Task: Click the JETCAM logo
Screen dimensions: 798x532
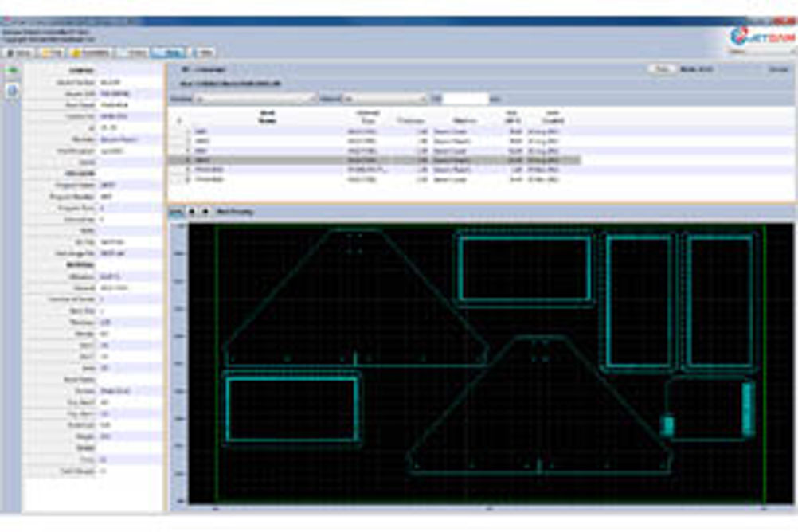Action: (762, 37)
